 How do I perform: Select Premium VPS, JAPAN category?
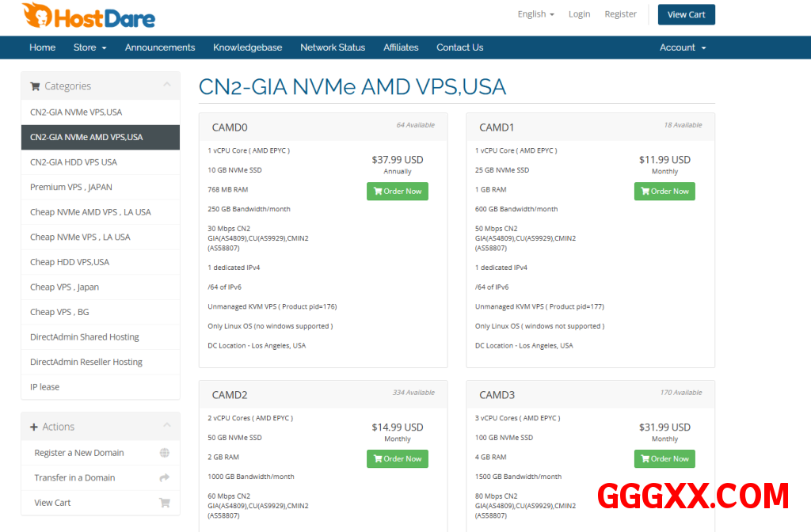pyautogui.click(x=71, y=187)
